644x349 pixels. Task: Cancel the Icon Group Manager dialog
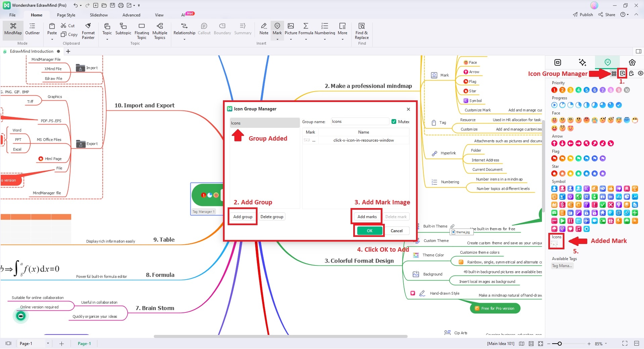click(x=397, y=231)
